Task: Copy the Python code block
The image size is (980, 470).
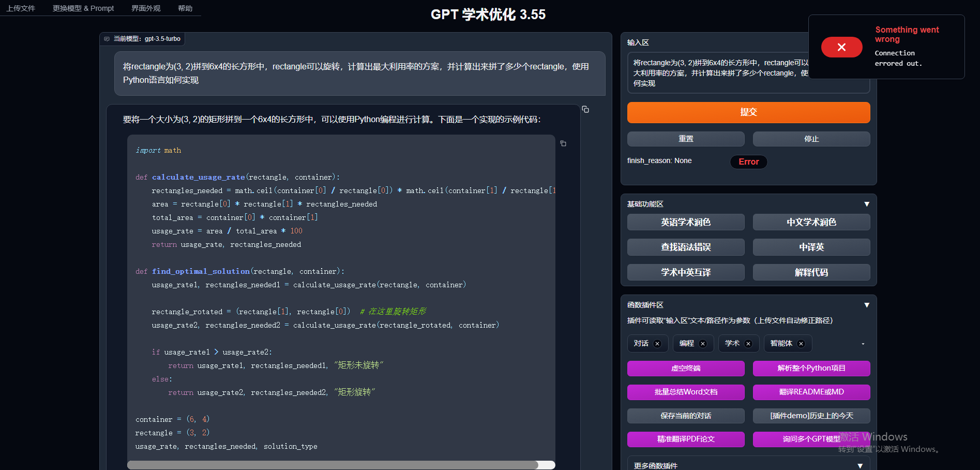Action: pos(563,143)
